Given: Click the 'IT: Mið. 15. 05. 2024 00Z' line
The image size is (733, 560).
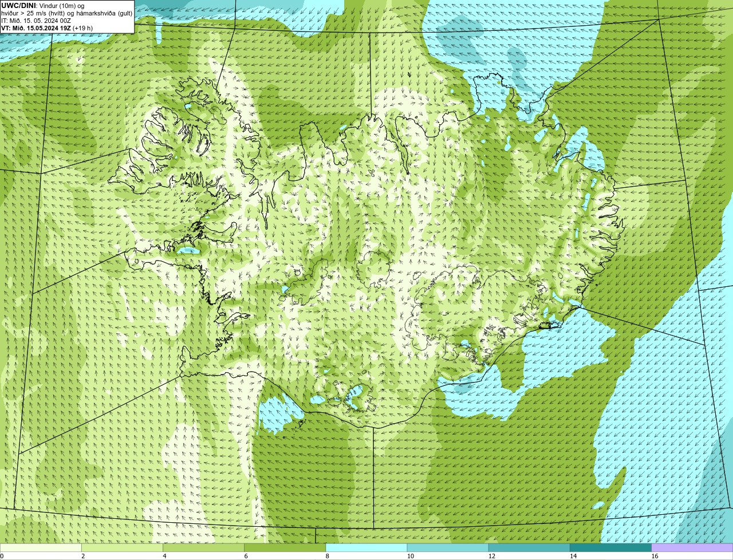Looking at the screenshot, I should pos(36,20).
